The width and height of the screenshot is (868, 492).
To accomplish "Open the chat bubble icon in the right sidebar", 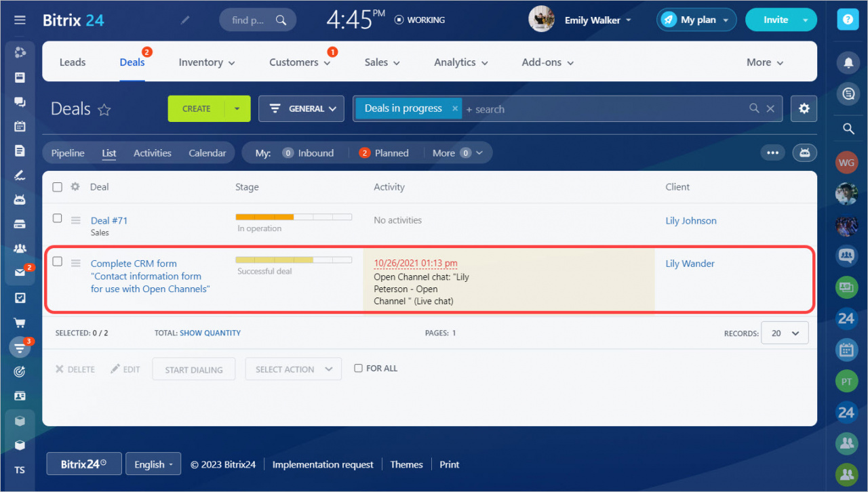I will (847, 94).
